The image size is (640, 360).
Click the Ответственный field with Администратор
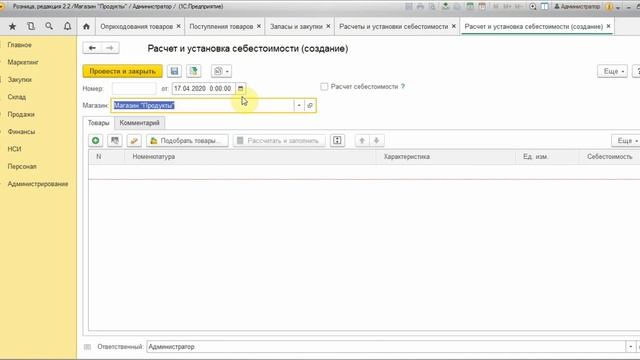pyautogui.click(x=386, y=347)
